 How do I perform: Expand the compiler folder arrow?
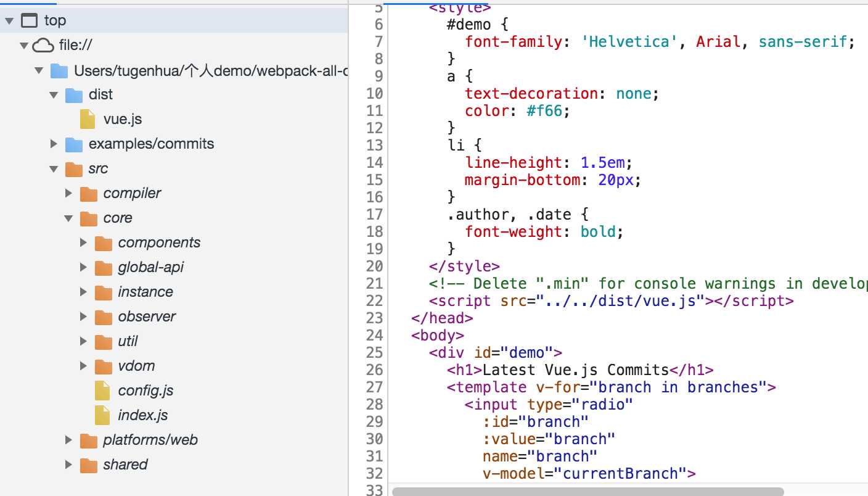69,193
